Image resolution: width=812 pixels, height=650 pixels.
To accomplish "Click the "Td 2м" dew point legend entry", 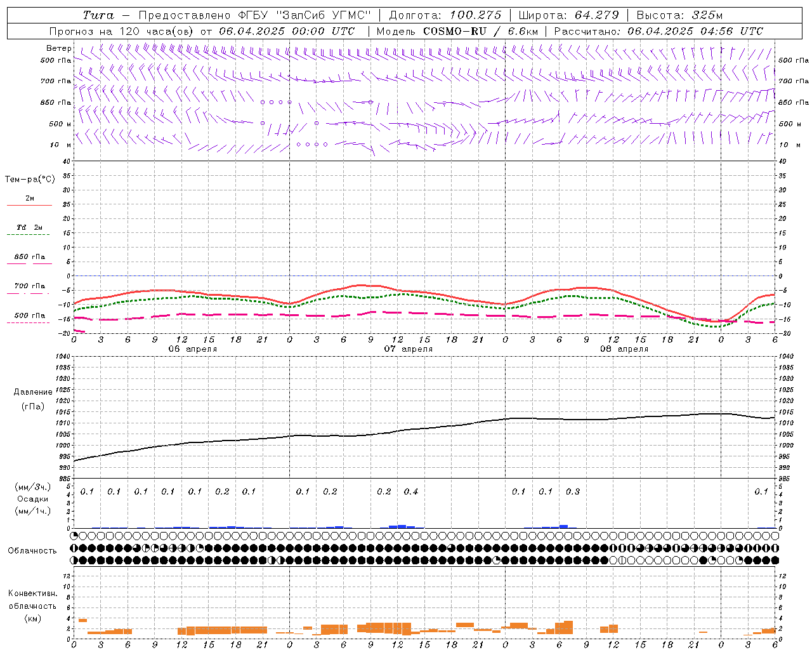I will [29, 227].
